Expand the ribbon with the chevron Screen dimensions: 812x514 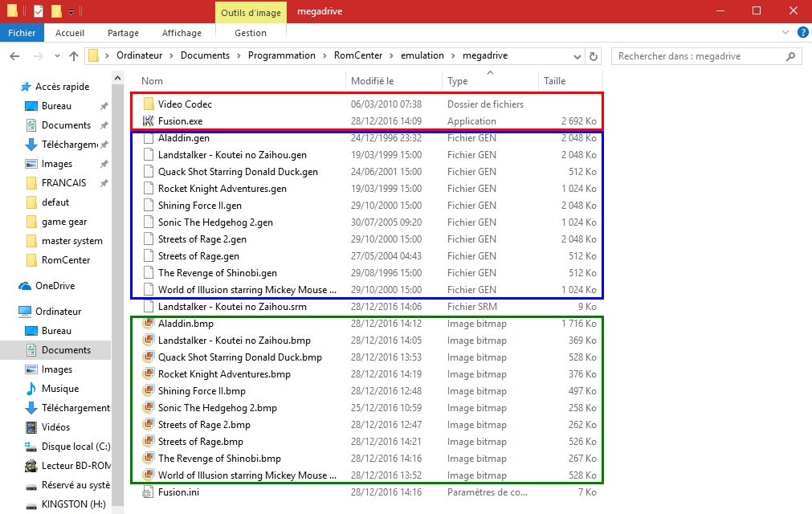point(785,33)
